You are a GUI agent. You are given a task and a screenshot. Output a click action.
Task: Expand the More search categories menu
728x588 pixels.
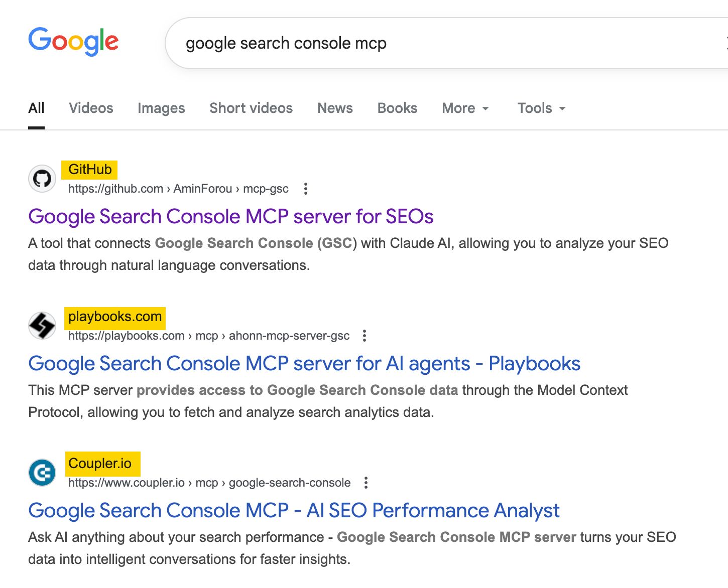[x=464, y=108]
